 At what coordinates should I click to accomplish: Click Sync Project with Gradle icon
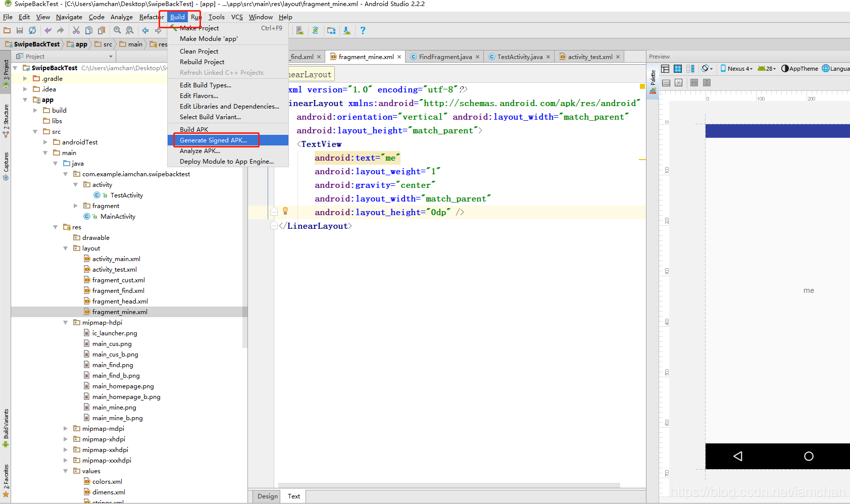click(x=315, y=30)
